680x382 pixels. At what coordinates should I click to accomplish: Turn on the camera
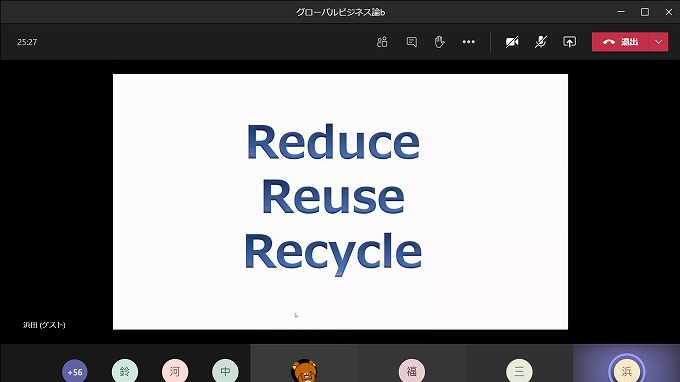pyautogui.click(x=512, y=42)
